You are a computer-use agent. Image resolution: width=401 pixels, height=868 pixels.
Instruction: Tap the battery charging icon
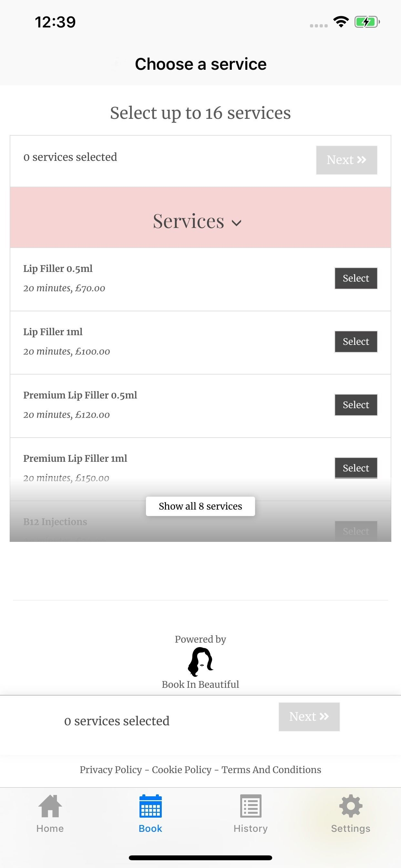point(367,22)
